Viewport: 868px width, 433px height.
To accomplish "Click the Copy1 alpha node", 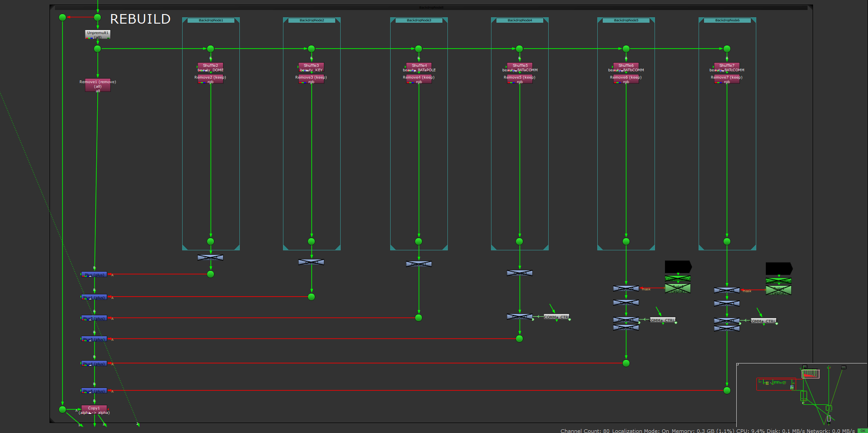I will (x=94, y=409).
